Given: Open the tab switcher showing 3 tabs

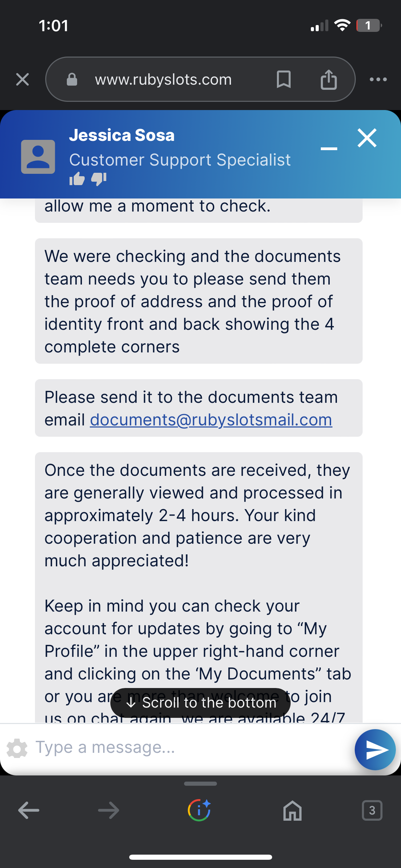Looking at the screenshot, I should point(372,810).
